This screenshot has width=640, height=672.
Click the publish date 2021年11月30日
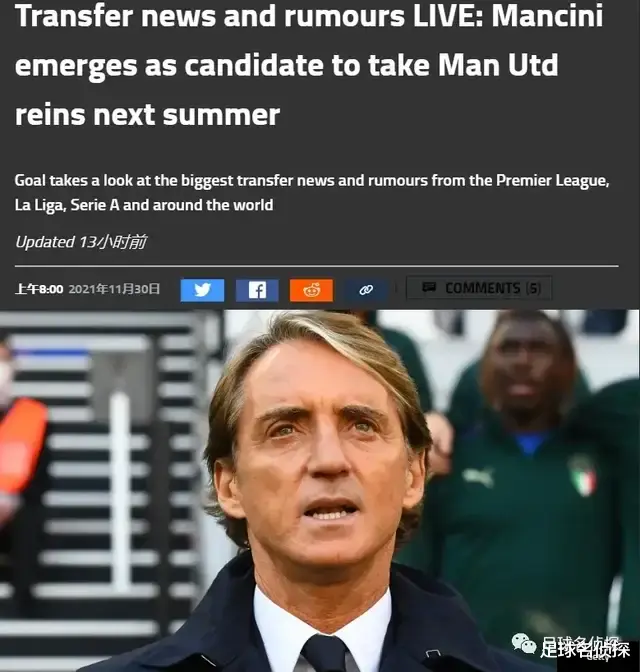(x=114, y=289)
